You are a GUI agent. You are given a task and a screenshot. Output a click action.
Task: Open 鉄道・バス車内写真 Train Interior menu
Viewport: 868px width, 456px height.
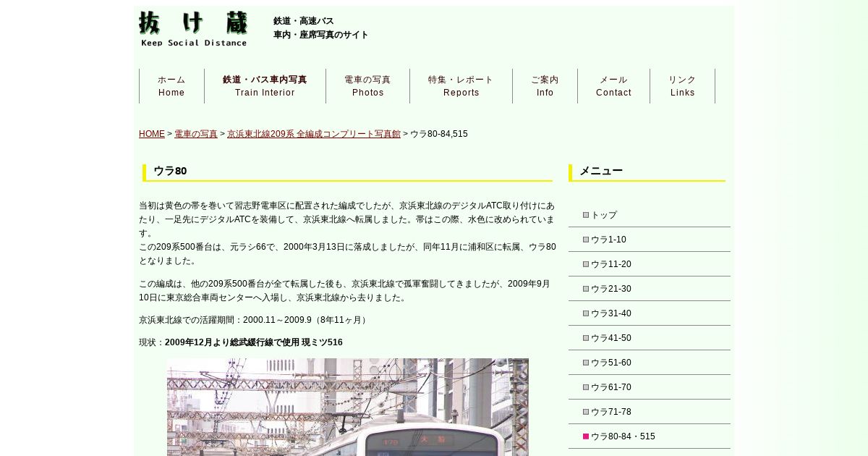[x=265, y=86]
